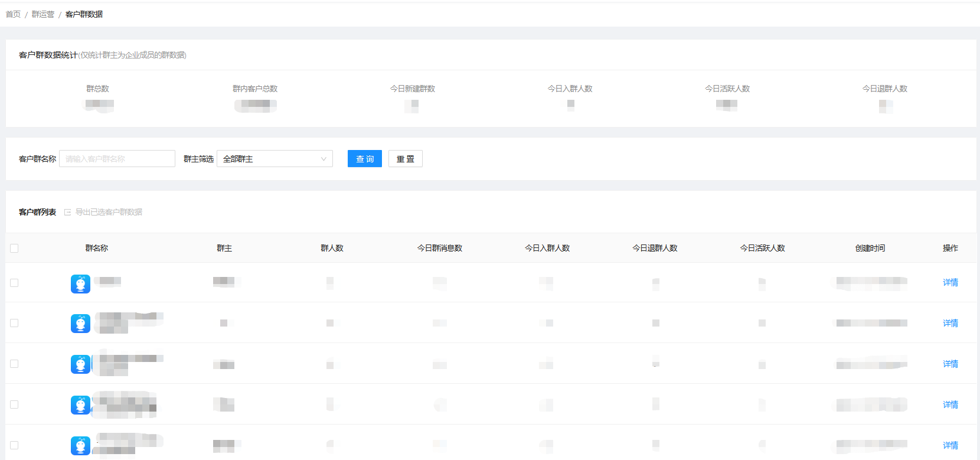Viewport: 980px width, 460px height.
Task: Click the 群主 column header
Action: (224, 248)
